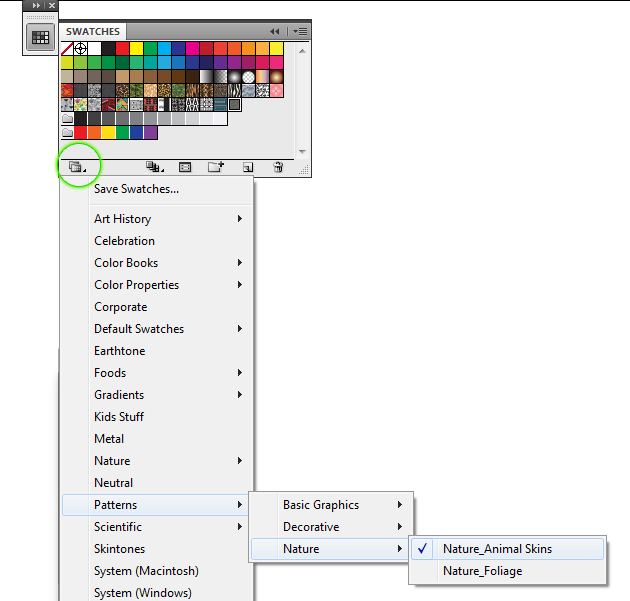Image resolution: width=630 pixels, height=601 pixels.
Task: Expand the Foods submenu
Action: pos(158,373)
